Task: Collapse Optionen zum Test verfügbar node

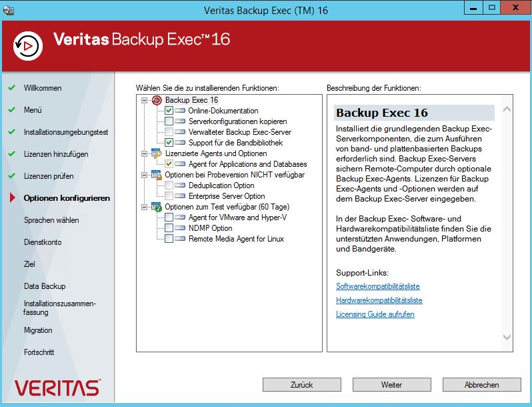Action: coord(144,207)
